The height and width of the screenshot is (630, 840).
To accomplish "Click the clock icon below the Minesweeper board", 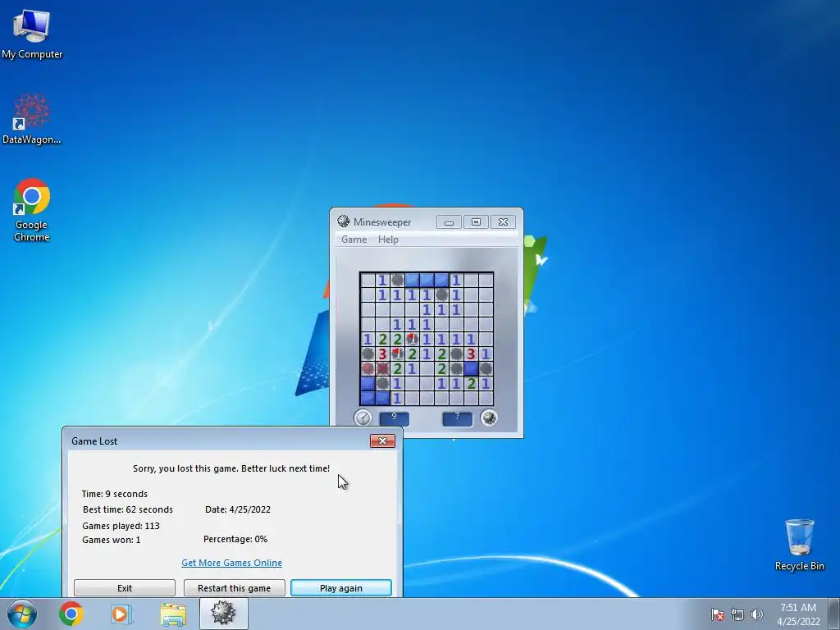I will pos(363,418).
